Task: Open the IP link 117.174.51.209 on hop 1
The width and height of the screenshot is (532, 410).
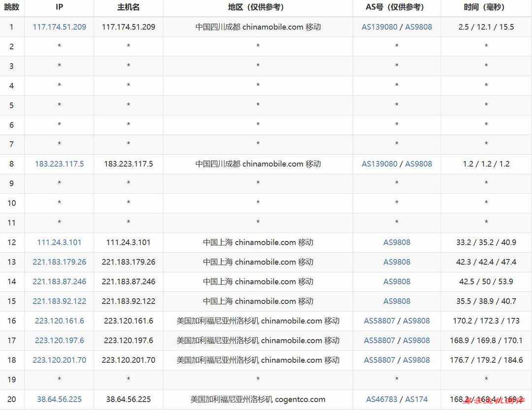Action: [x=59, y=27]
